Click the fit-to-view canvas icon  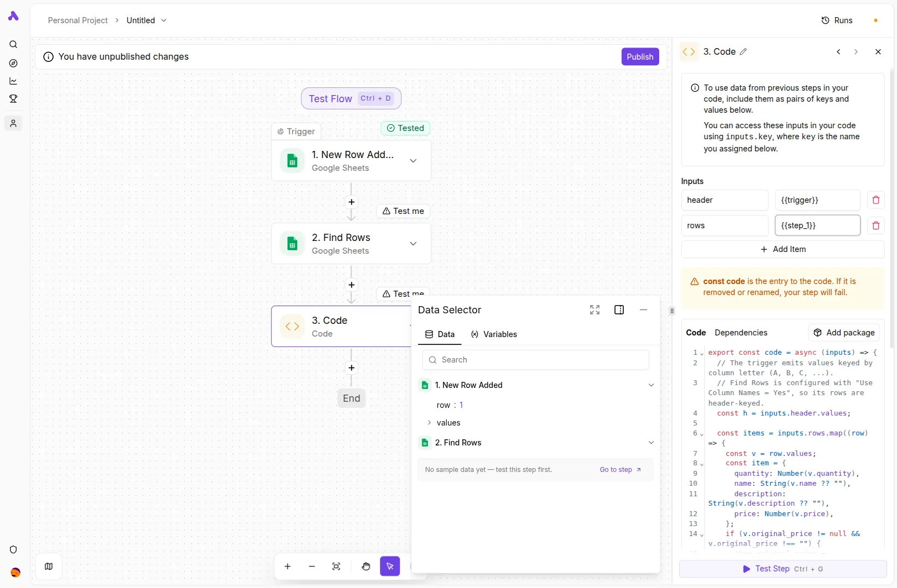click(x=336, y=566)
